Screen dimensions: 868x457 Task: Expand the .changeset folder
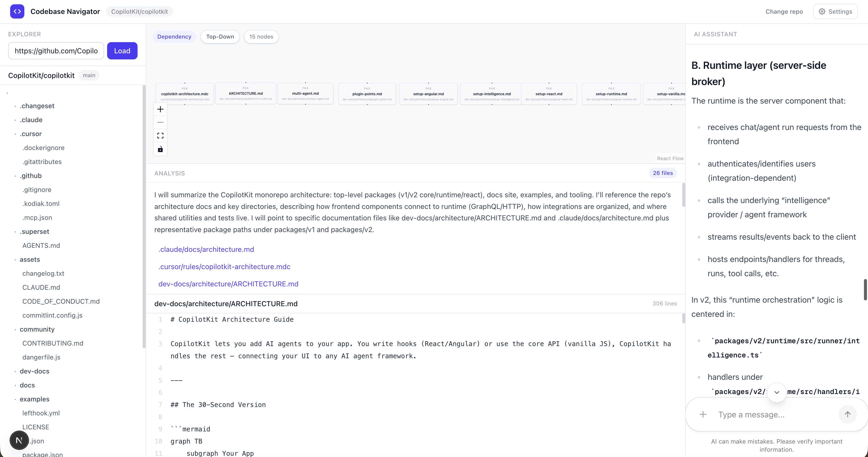(37, 106)
